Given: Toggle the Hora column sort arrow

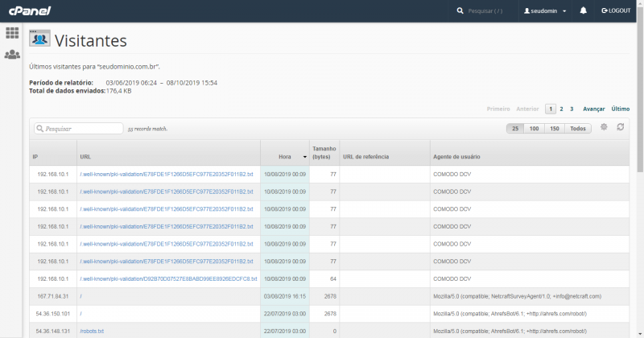Looking at the screenshot, I should (x=305, y=157).
